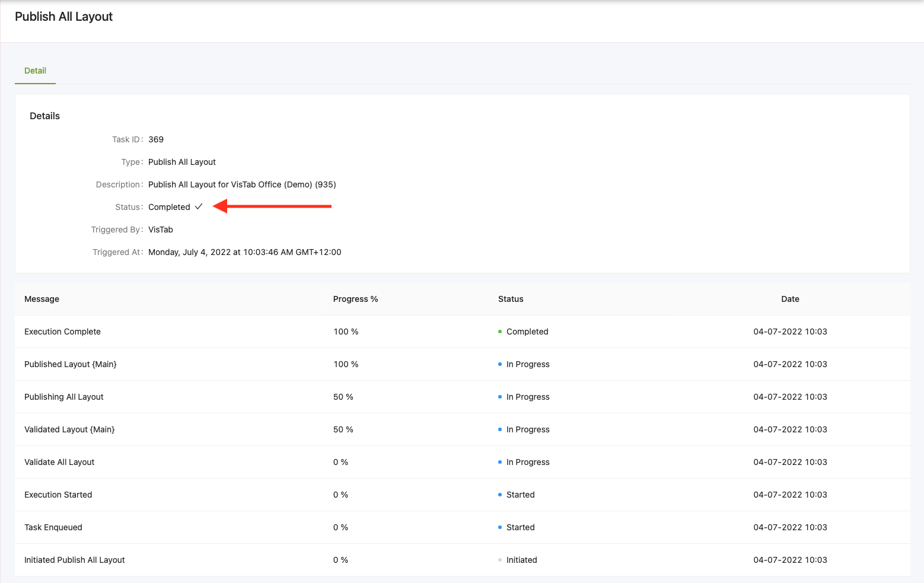Click the Execution Started message text
The width and height of the screenshot is (924, 583).
tap(58, 495)
